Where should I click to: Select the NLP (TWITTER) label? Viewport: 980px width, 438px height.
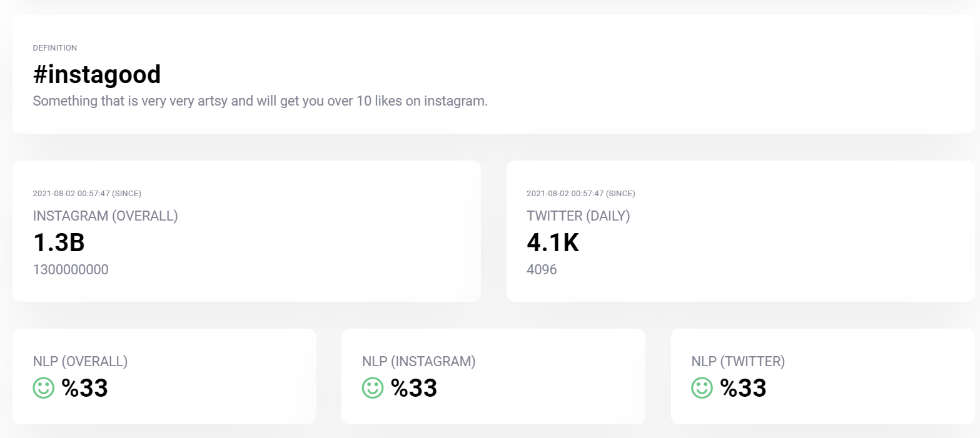[738, 361]
